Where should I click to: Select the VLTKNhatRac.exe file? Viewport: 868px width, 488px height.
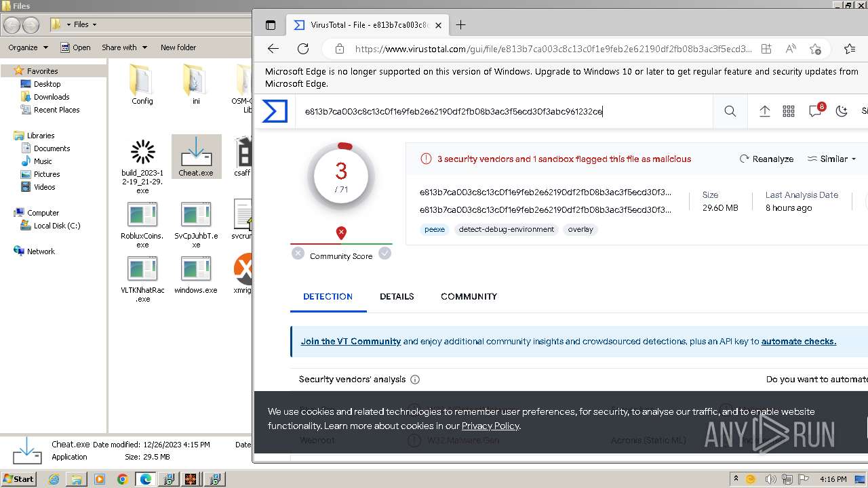[x=142, y=279]
